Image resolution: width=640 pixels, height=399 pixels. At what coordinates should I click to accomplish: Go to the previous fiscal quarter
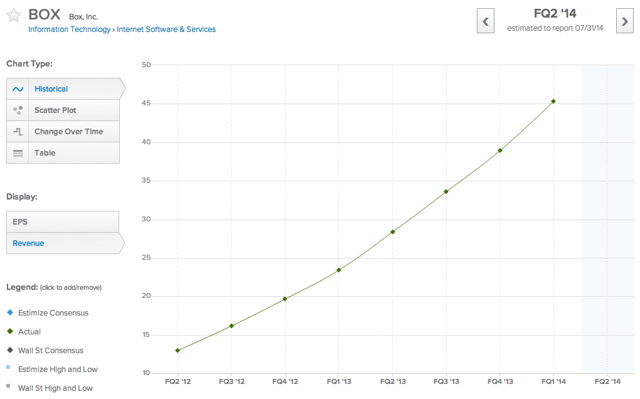tap(485, 21)
